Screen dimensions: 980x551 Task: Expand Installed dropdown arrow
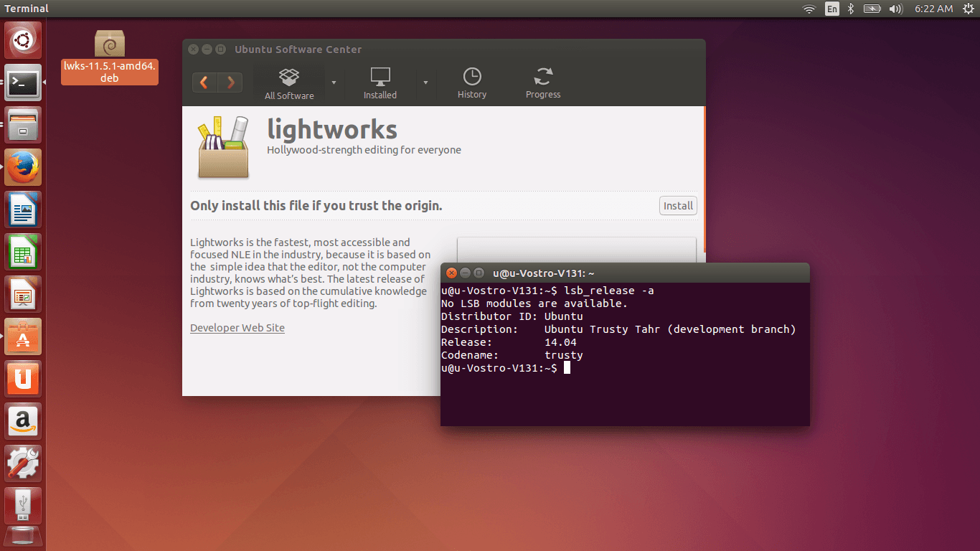[425, 83]
